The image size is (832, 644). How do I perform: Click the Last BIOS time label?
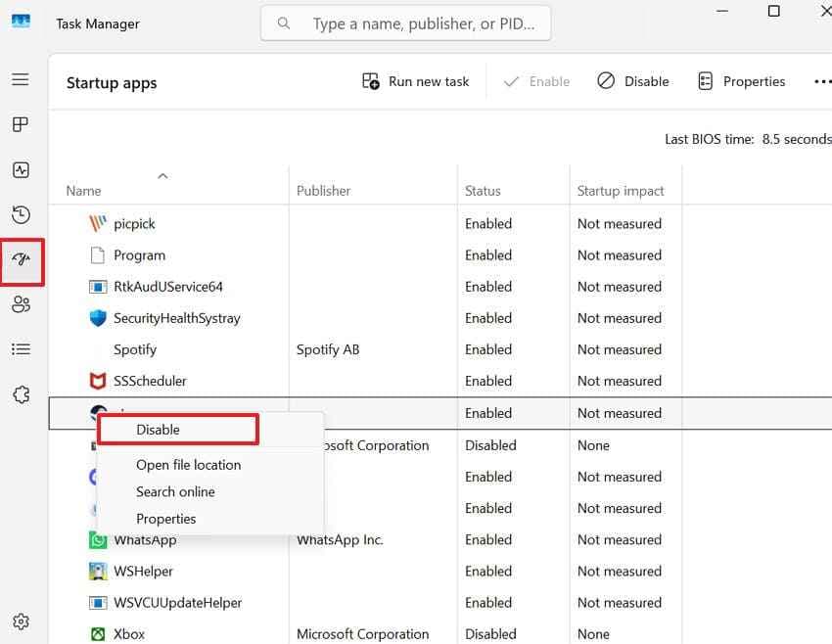tap(709, 140)
